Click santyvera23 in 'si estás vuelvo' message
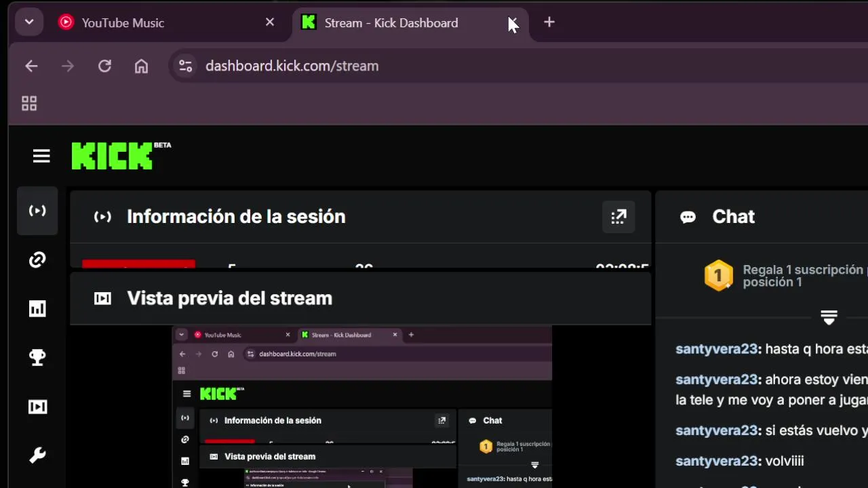 tap(717, 430)
